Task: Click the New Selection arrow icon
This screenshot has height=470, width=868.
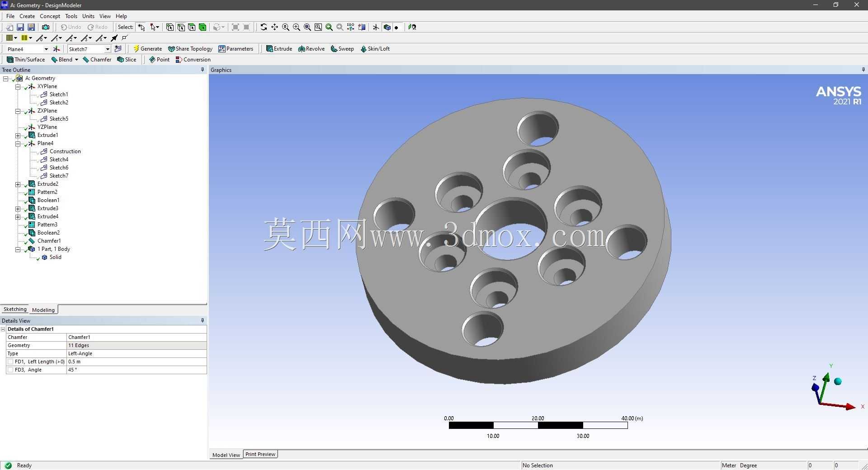Action: click(x=142, y=27)
